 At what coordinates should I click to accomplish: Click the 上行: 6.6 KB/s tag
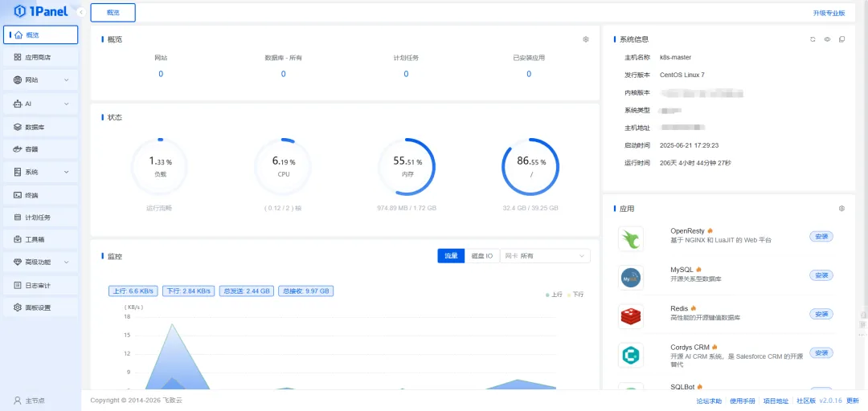(x=133, y=291)
